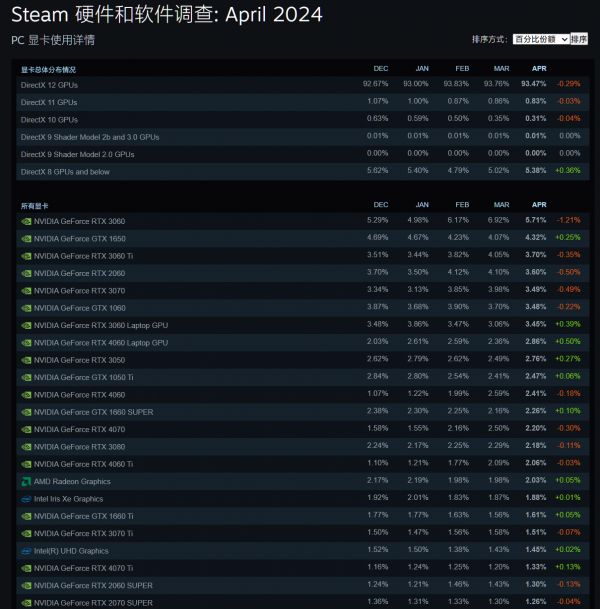
Task: Select the 显卡总体分布情况 section header
Action: click(x=48, y=70)
